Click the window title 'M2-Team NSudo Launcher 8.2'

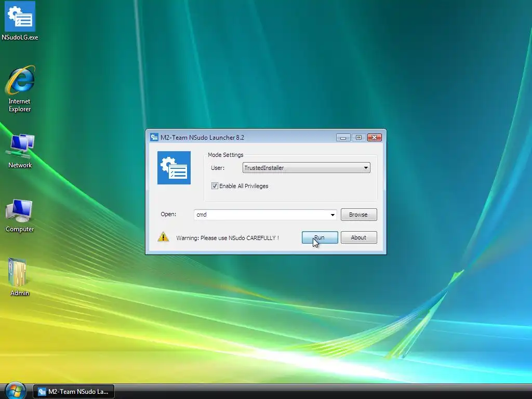click(x=202, y=137)
